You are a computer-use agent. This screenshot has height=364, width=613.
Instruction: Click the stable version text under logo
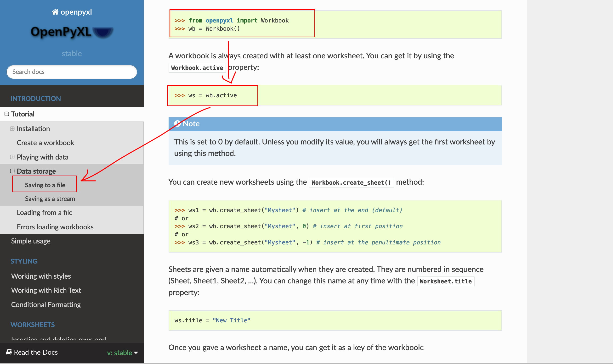coord(72,54)
